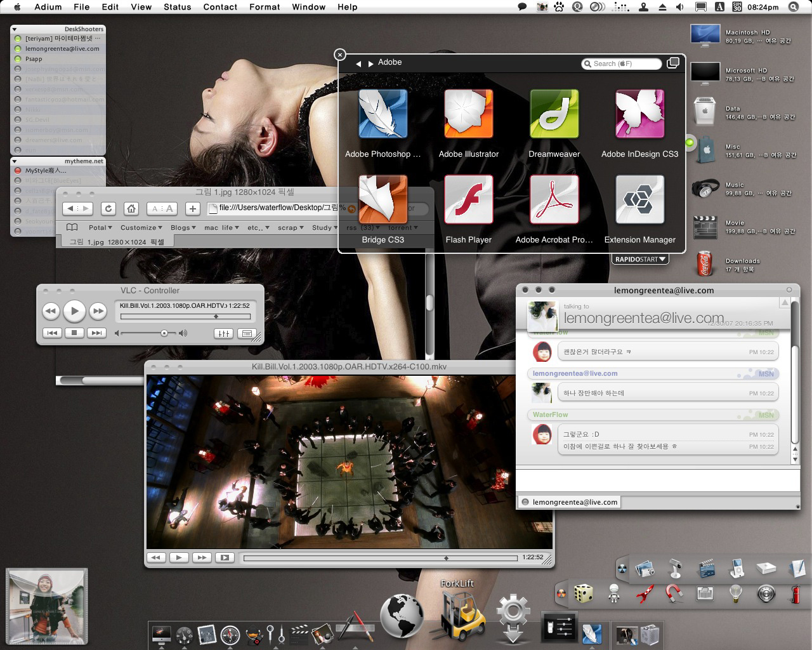Click stop in the VLC Controller
812x650 pixels.
click(x=74, y=333)
